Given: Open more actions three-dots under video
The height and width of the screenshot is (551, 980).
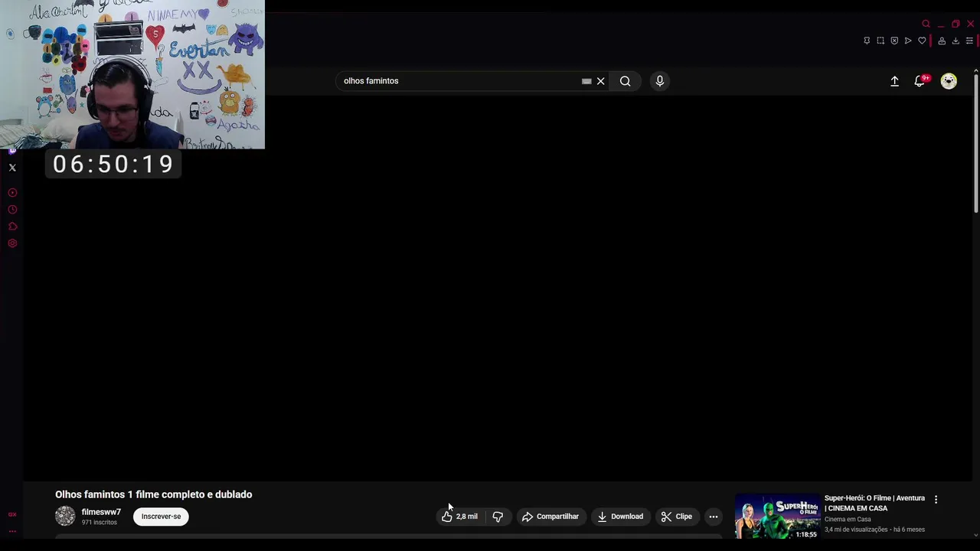Looking at the screenshot, I should tap(714, 517).
